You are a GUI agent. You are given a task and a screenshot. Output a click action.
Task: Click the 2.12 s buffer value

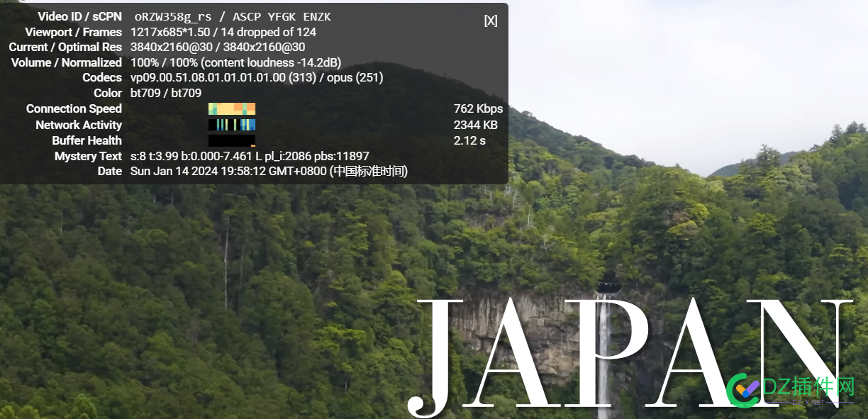469,140
